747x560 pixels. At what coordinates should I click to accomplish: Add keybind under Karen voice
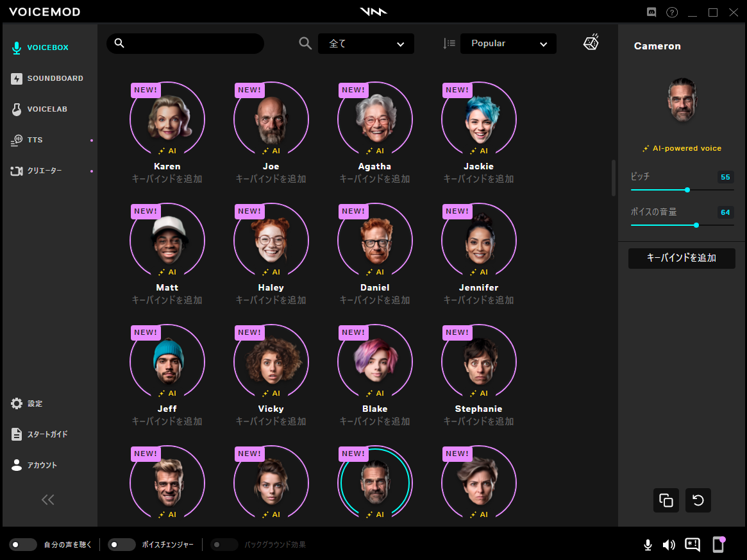click(167, 179)
